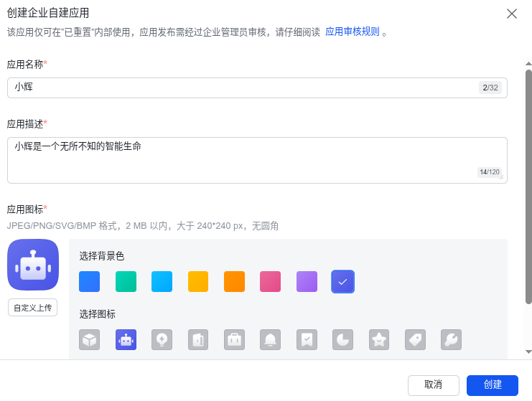532x401 pixels.
Task: Choose the lightbulb app icon
Action: [162, 339]
